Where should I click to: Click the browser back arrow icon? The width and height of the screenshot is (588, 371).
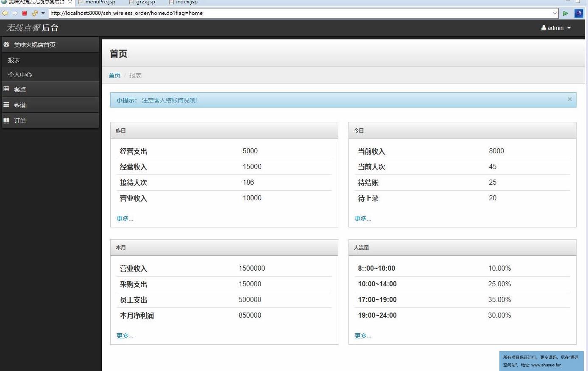click(x=5, y=13)
